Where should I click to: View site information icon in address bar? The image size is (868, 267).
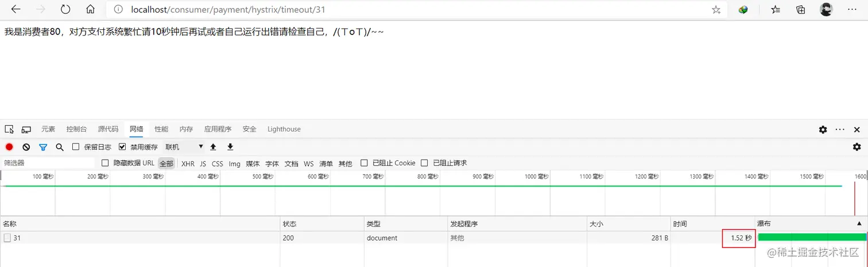118,10
